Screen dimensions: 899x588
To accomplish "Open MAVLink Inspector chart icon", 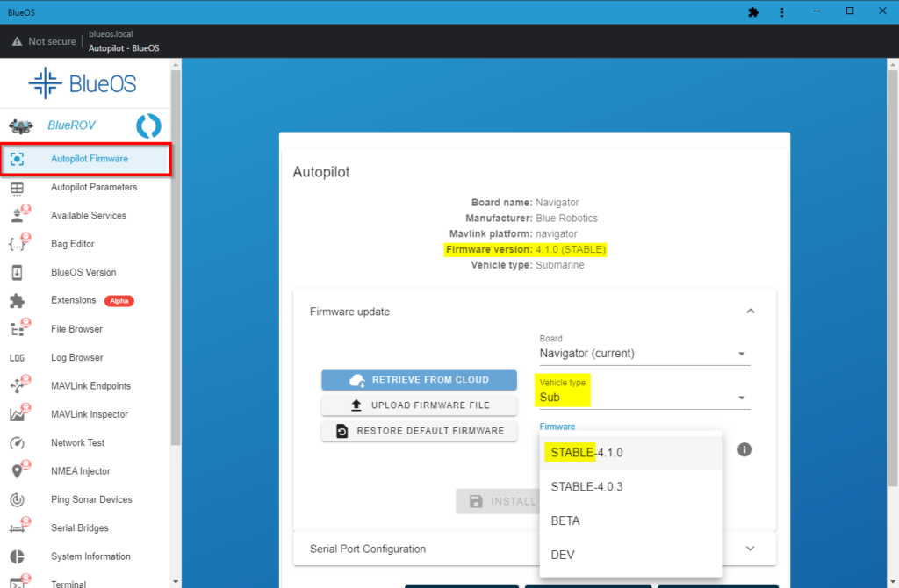I will (17, 414).
